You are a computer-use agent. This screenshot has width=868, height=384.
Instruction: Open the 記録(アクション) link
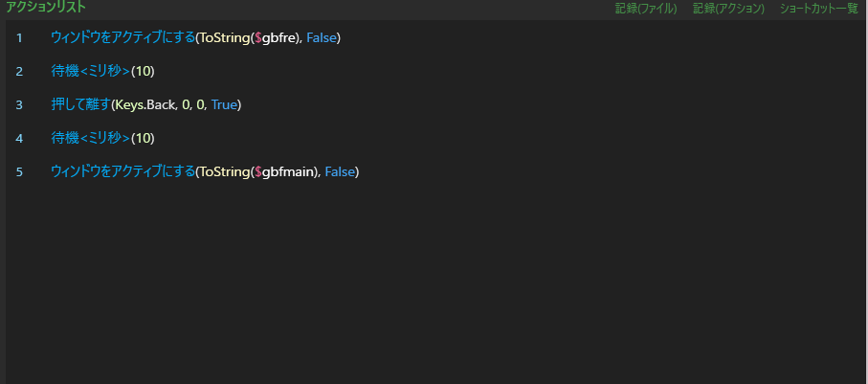[x=728, y=9]
